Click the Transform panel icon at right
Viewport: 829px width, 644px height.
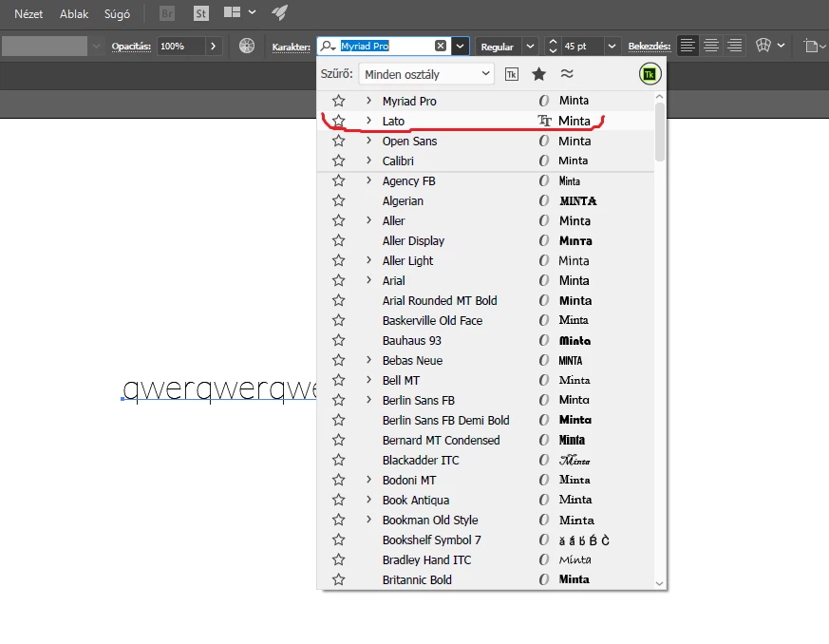click(811, 46)
